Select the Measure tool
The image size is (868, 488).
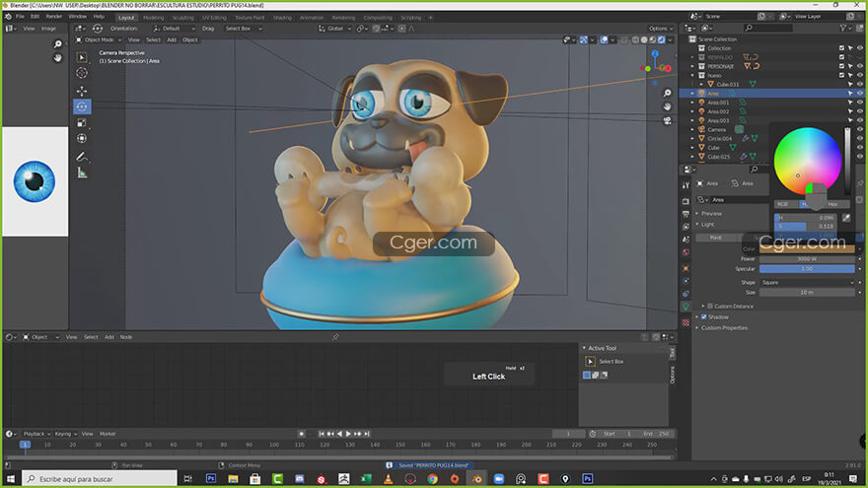click(82, 174)
